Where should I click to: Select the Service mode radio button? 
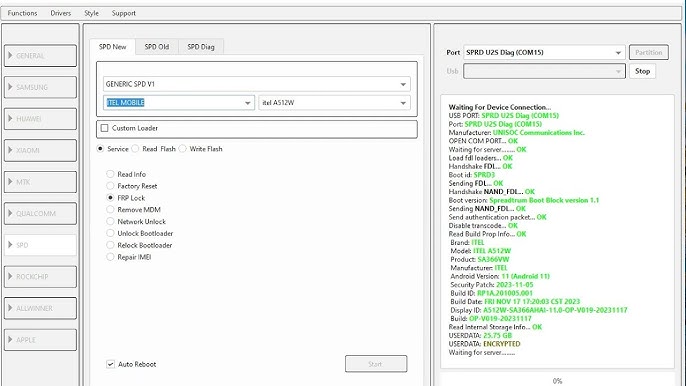coord(101,149)
